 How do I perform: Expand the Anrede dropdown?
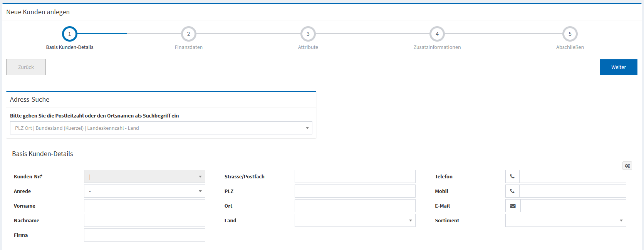144,191
